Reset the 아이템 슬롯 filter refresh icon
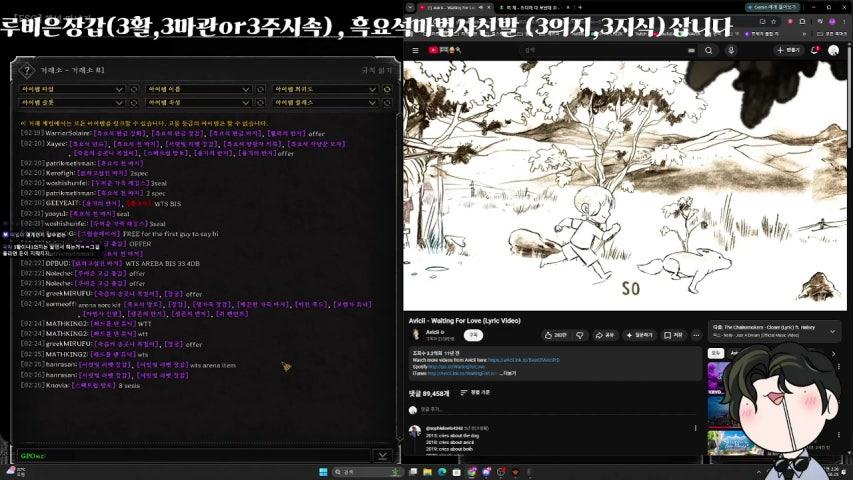The width and height of the screenshot is (853, 480). [x=134, y=103]
